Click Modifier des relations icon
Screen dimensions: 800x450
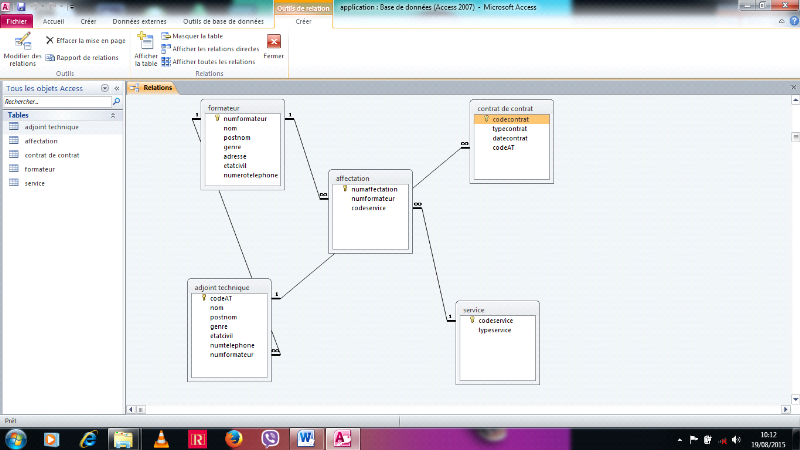(22, 44)
